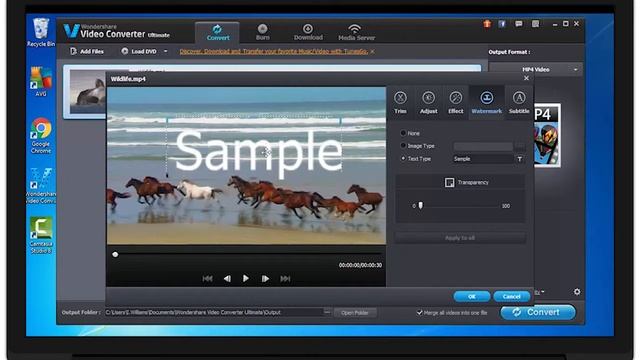Screen dimensions: 640x360
Task: Switch to the Media Server tab
Action: pyautogui.click(x=356, y=32)
